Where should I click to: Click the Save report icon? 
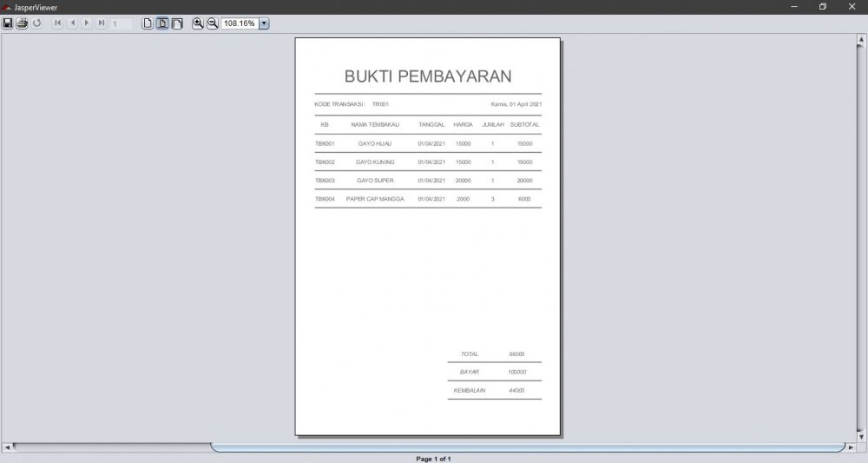coord(8,23)
